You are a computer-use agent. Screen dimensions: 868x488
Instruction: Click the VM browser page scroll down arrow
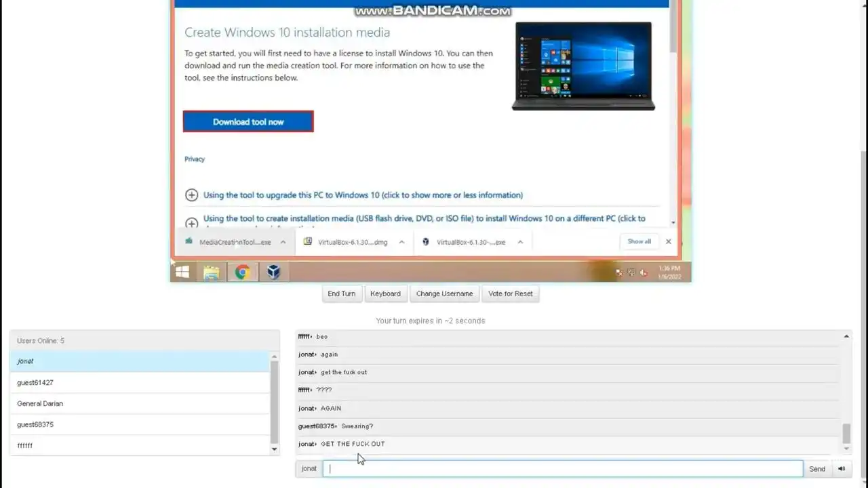(x=673, y=222)
